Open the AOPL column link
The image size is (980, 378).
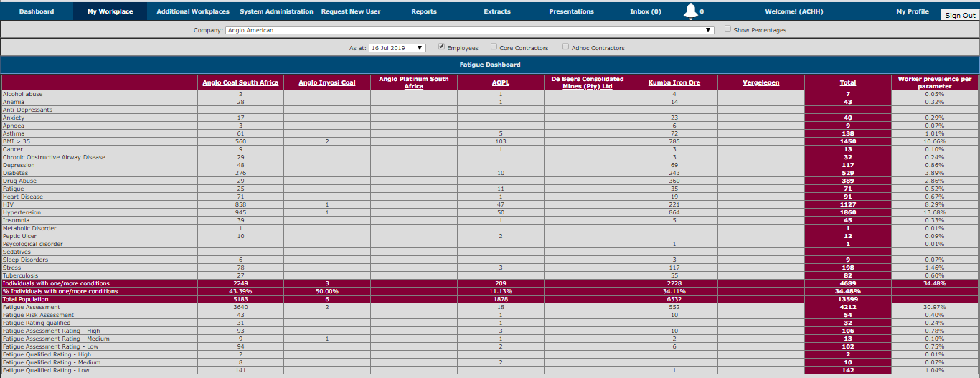501,82
